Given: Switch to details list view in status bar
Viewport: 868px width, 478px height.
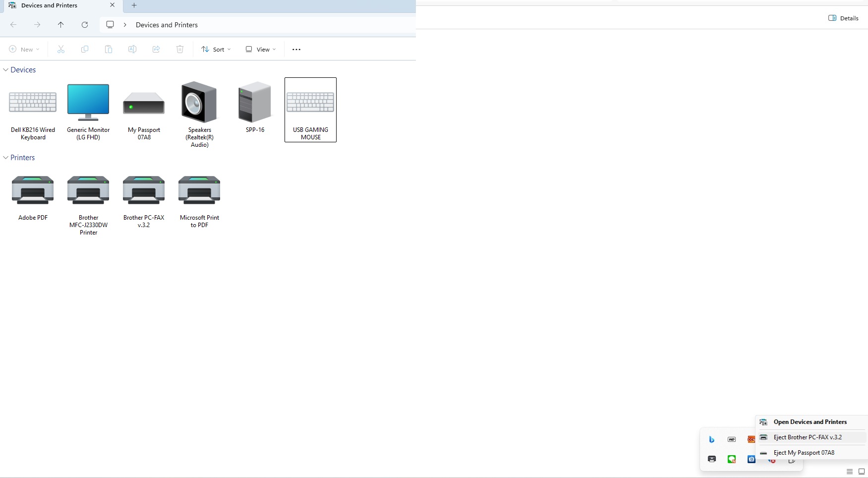Looking at the screenshot, I should 850,472.
